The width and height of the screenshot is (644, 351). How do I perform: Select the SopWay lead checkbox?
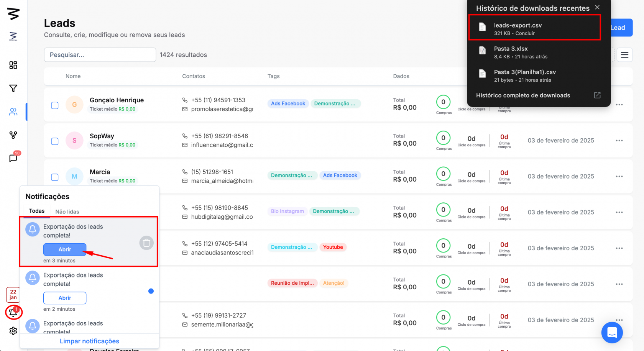[x=55, y=141]
